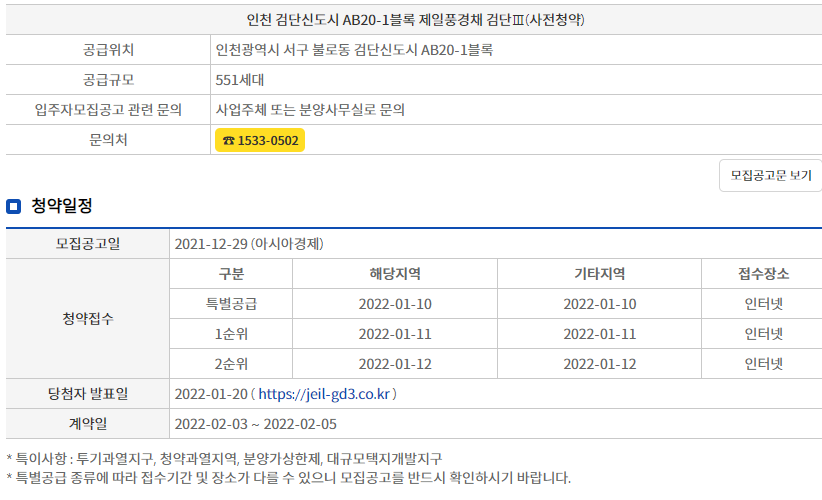822x500 pixels.
Task: Click 인터넷 in the 특별공급 row
Action: click(763, 304)
